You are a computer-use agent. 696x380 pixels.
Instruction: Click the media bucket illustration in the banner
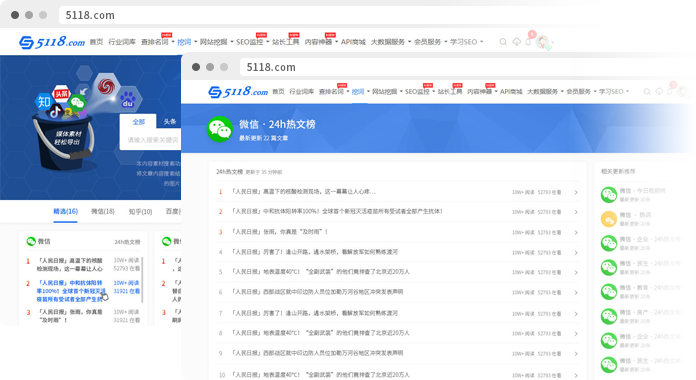(64, 142)
